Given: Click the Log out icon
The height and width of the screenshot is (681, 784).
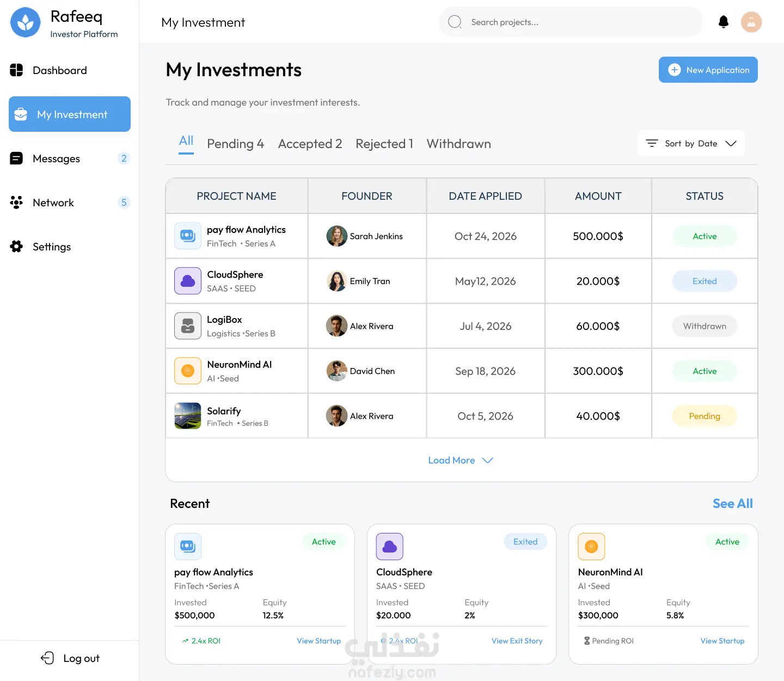Looking at the screenshot, I should (x=47, y=658).
